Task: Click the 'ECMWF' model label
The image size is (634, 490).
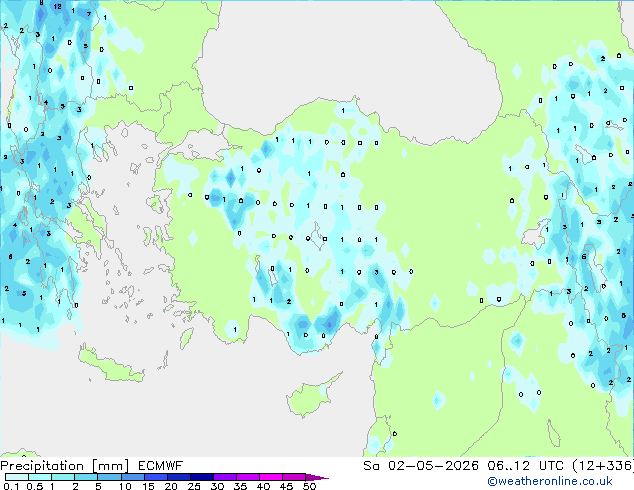Action: (x=161, y=466)
